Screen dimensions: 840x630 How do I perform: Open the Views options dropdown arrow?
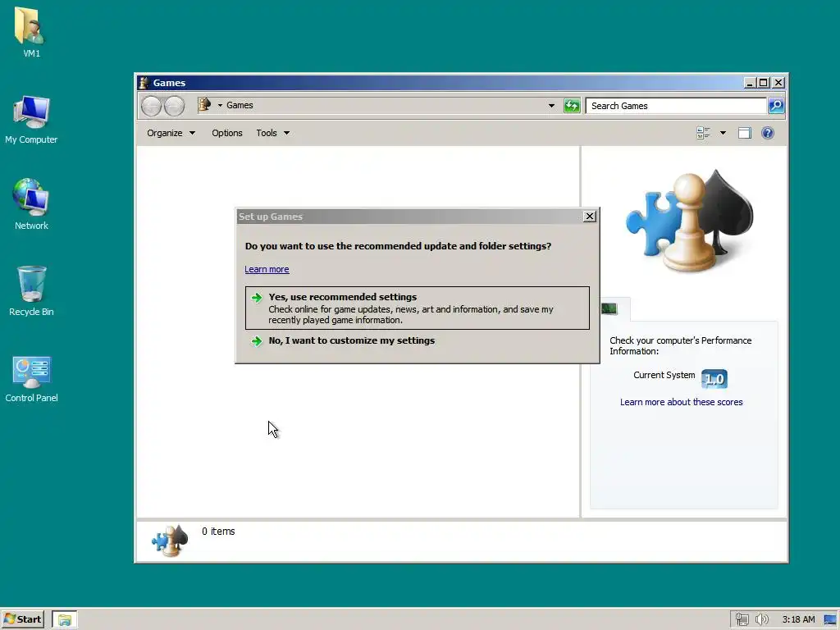coord(723,133)
